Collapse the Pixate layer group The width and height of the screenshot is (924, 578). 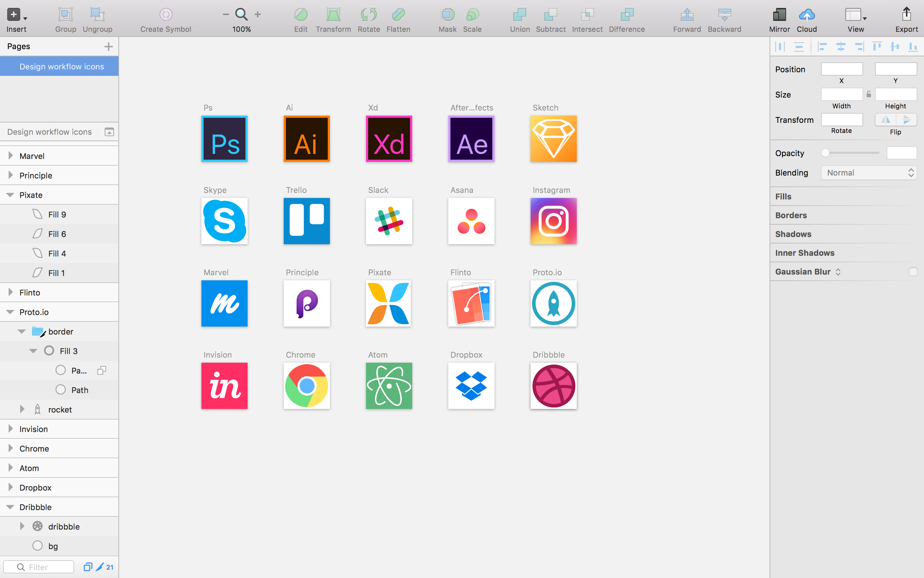tap(10, 195)
